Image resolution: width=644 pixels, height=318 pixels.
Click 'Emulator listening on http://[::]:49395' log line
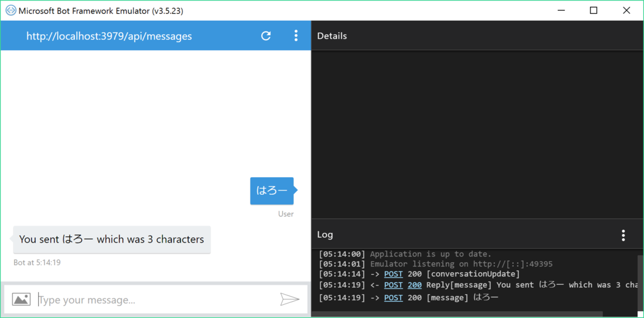click(x=461, y=264)
